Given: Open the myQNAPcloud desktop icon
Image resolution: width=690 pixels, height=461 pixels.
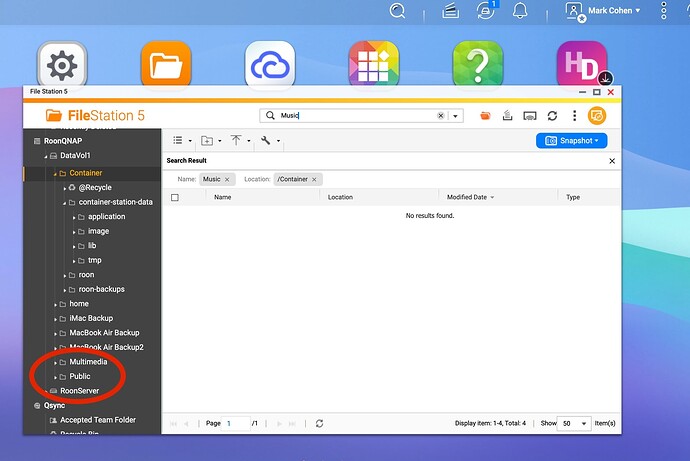Looking at the screenshot, I should point(270,66).
